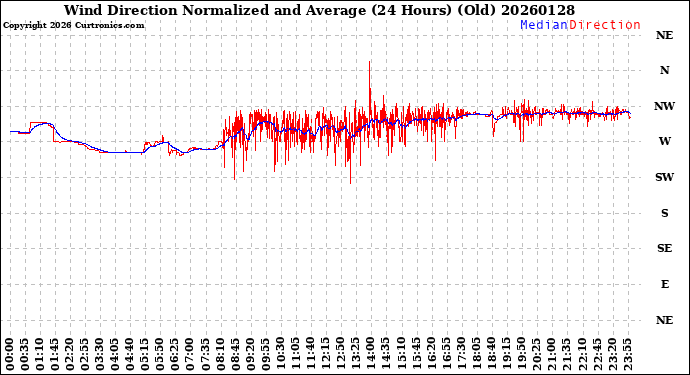
Task: Click the 04:40 time label
Action: click(131, 354)
